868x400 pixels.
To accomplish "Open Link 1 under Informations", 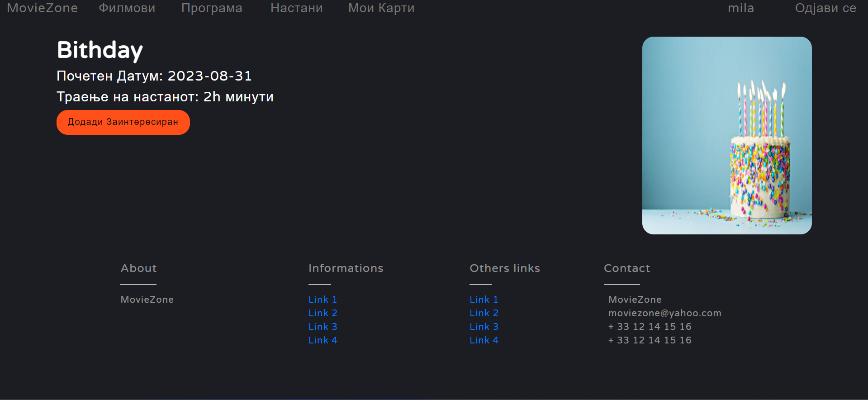I will tap(323, 300).
